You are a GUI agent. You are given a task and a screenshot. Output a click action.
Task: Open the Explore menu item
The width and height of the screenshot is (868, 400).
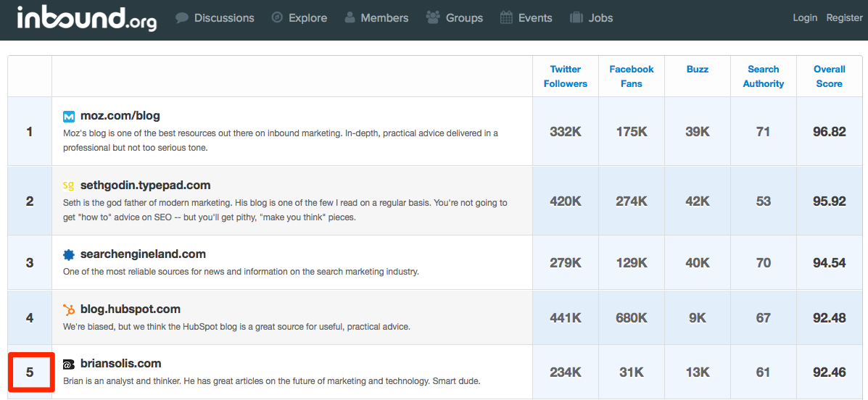pyautogui.click(x=307, y=18)
